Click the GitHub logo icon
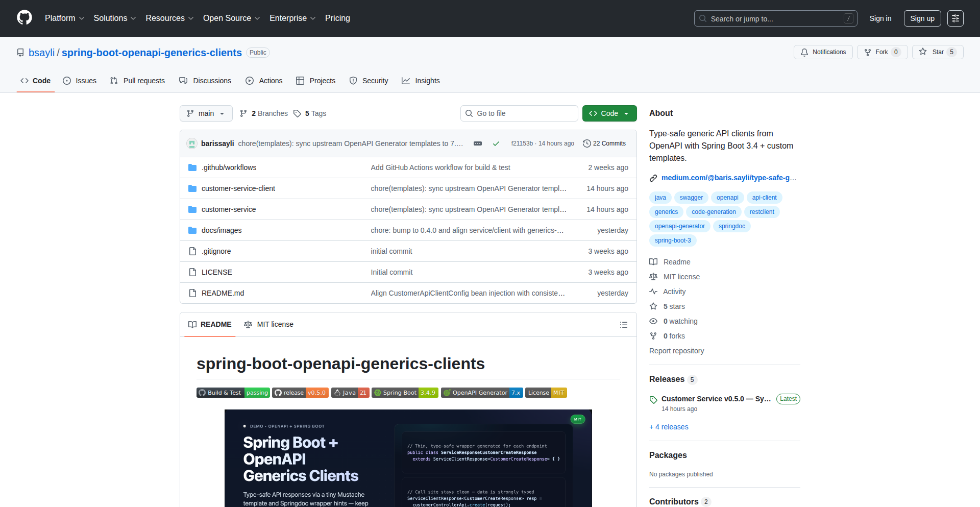 tap(24, 18)
